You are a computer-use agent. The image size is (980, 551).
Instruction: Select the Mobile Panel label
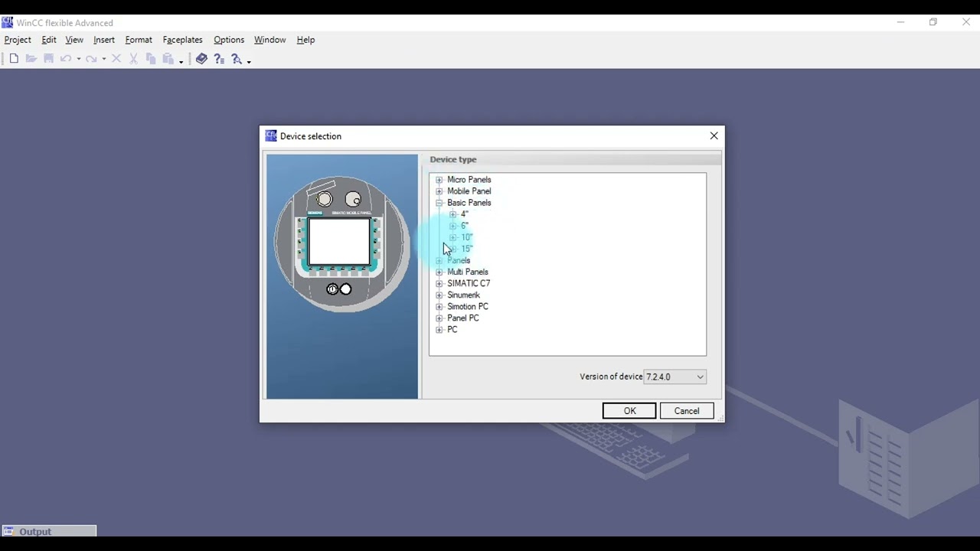469,191
